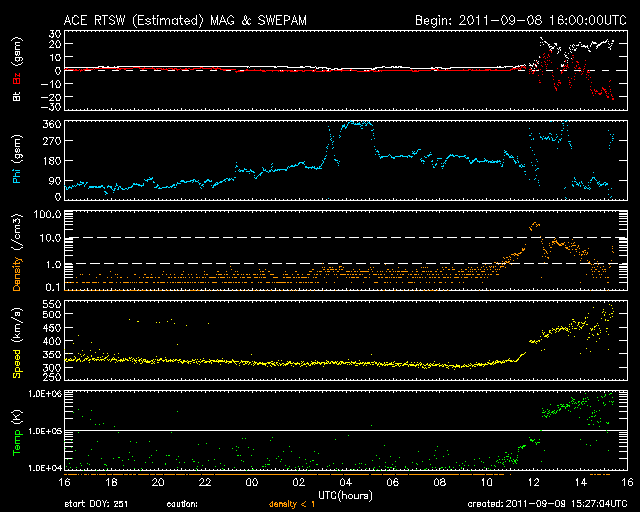Image resolution: width=640 pixels, height=512 pixels.
Task: Click the orange 'density < 1' caution note
Action: 292,504
